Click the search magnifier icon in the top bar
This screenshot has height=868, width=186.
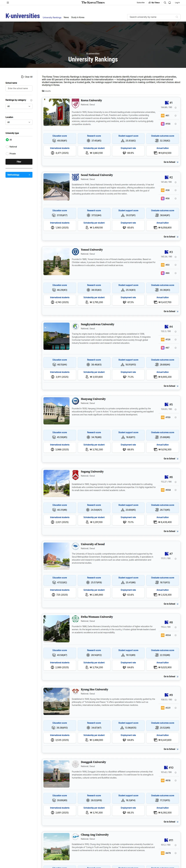(x=165, y=3)
